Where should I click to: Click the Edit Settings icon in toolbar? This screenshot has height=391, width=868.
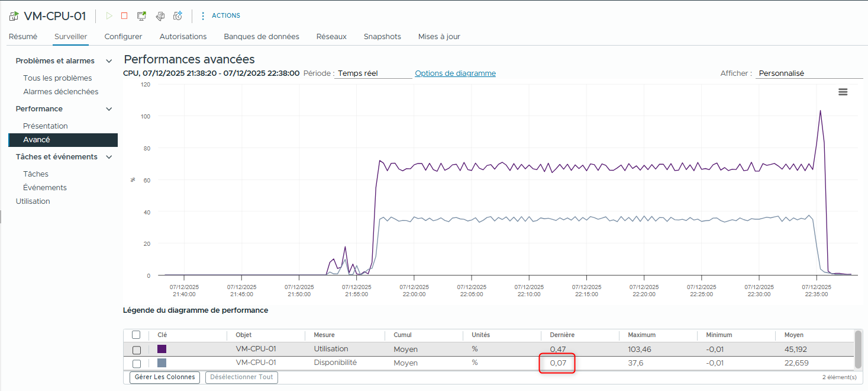pyautogui.click(x=160, y=16)
